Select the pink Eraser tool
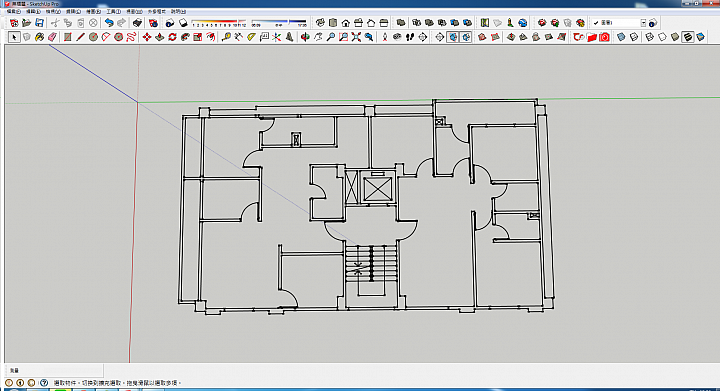Image resolution: width=720 pixels, height=391 pixels. 52,37
